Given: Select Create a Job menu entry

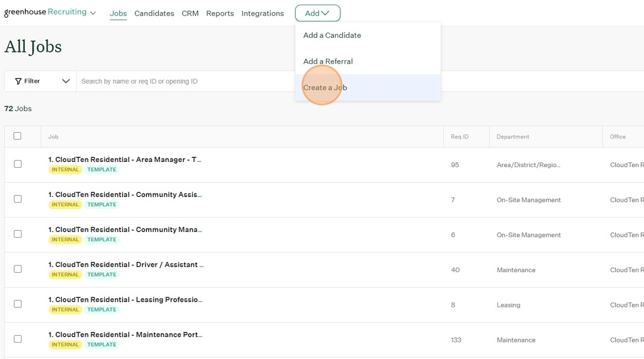Looking at the screenshot, I should [x=368, y=87].
